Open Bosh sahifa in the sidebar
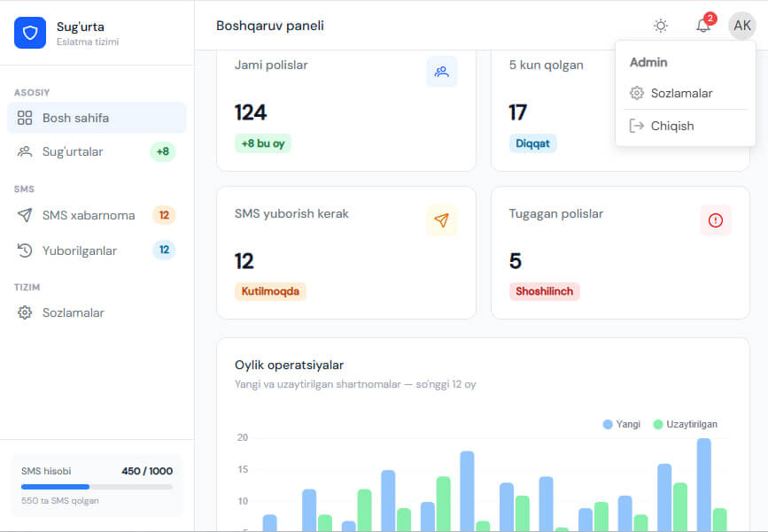The width and height of the screenshot is (768, 532). [x=97, y=118]
